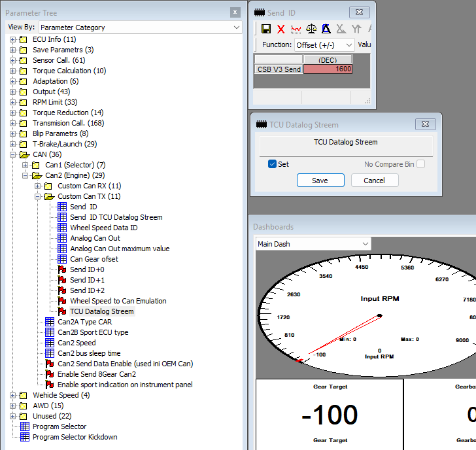Open the Main Dash dashboard selector
The image size is (476, 450).
point(313,244)
